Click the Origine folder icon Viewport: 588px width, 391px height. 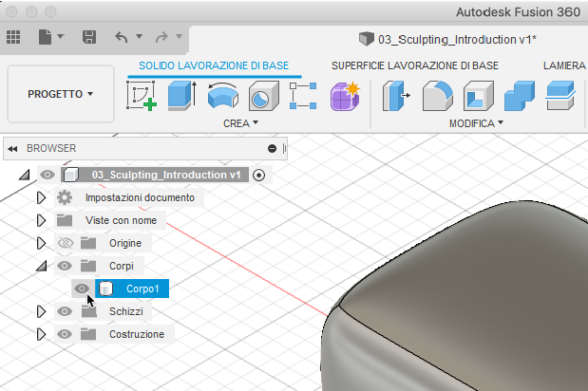(x=88, y=243)
